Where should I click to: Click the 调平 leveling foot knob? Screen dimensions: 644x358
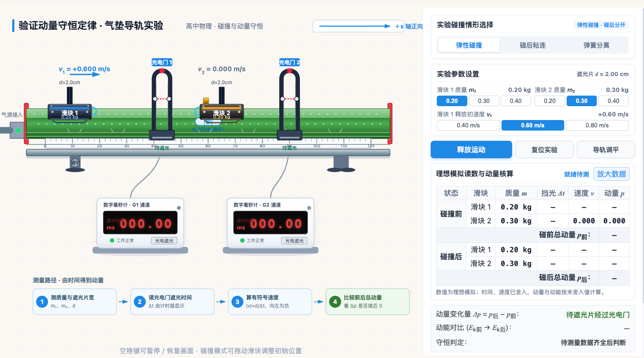pyautogui.click(x=75, y=163)
